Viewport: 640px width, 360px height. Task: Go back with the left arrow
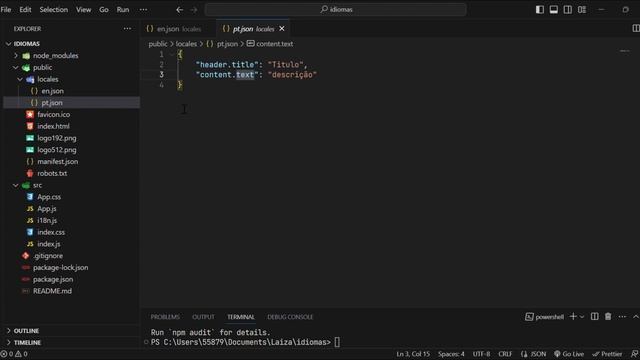[179, 9]
